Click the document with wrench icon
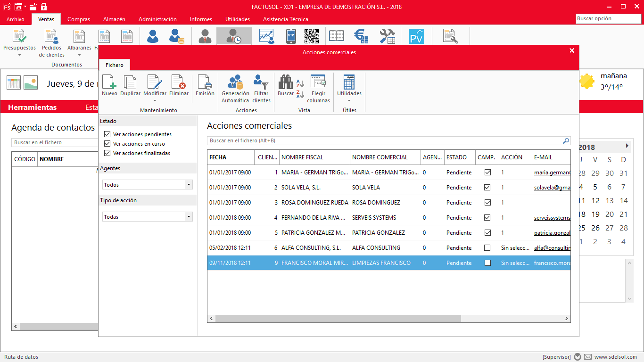This screenshot has height=362, width=644. click(450, 36)
